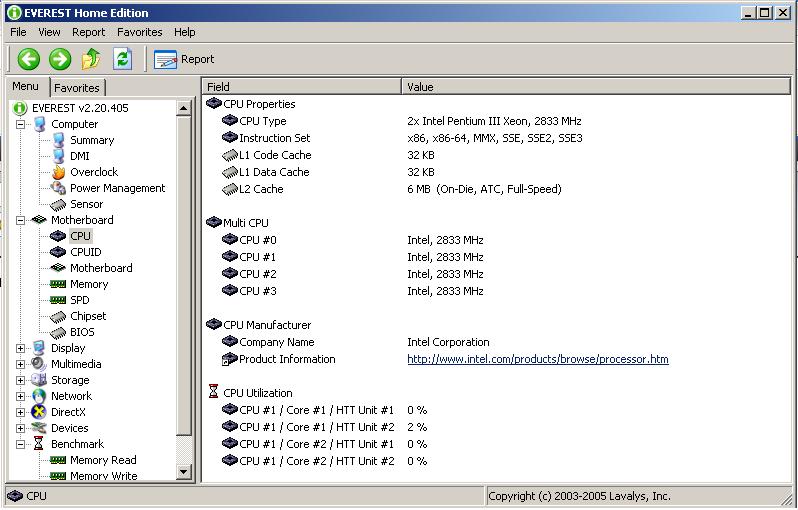798x510 pixels.
Task: Click the DirectX yellow X icon
Action: 39,412
